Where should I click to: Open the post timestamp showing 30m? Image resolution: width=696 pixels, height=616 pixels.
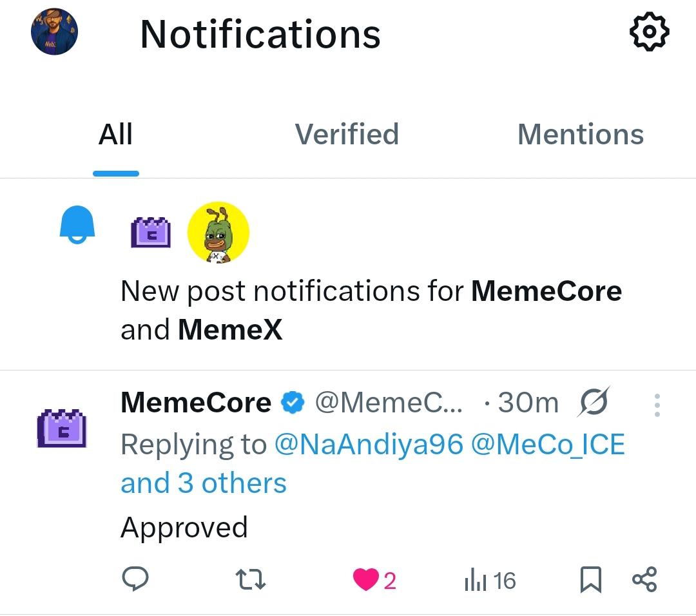(x=528, y=401)
